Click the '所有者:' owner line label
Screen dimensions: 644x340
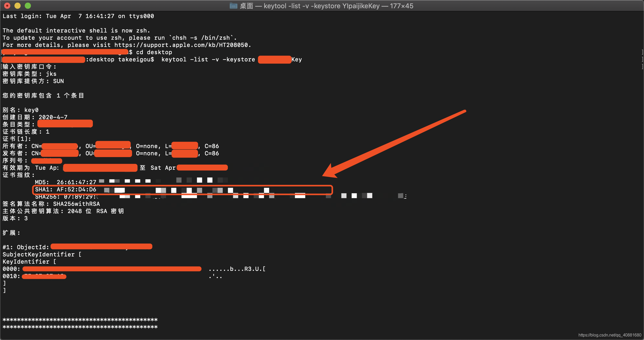click(15, 146)
